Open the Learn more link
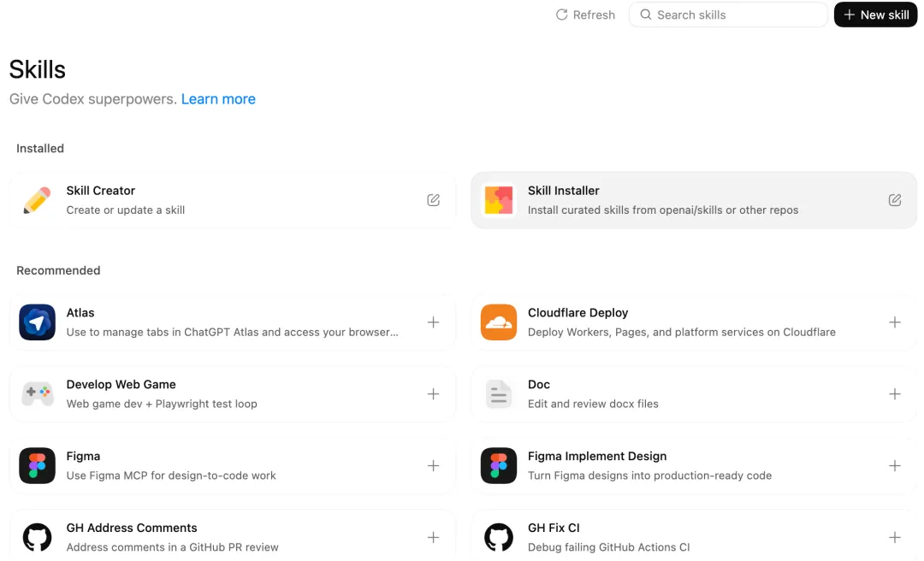This screenshot has width=924, height=561. [218, 99]
